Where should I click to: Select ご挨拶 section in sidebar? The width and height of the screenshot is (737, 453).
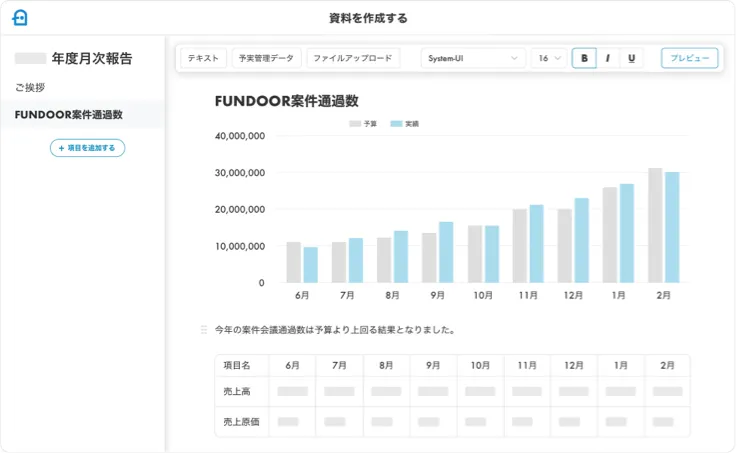(x=30, y=87)
